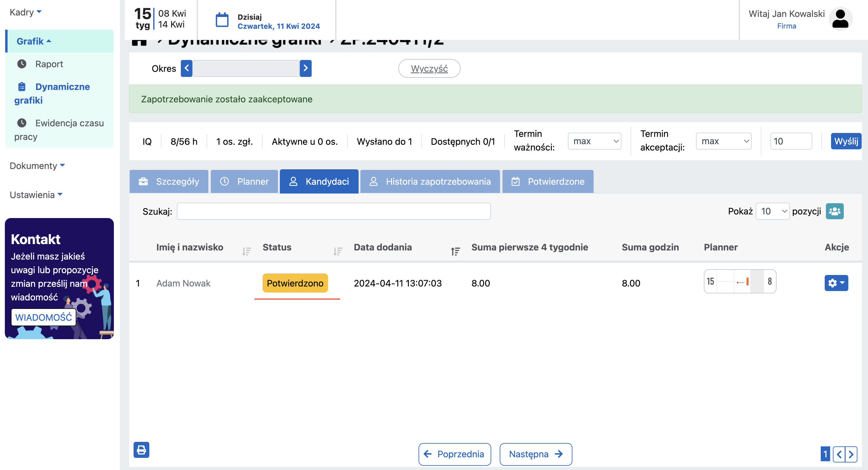Open Ewidencja czasu pracy in sidebar
The image size is (868, 470).
(x=59, y=130)
